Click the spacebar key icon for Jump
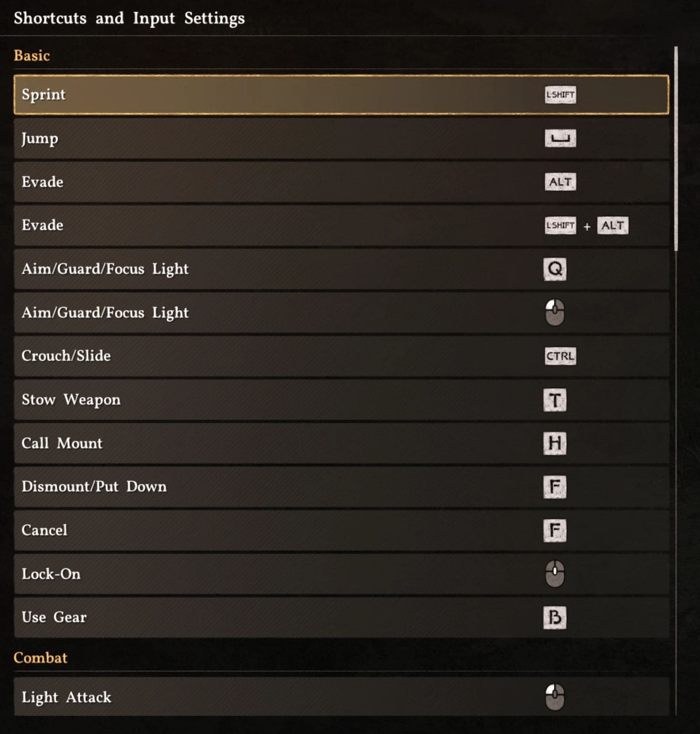 click(560, 138)
